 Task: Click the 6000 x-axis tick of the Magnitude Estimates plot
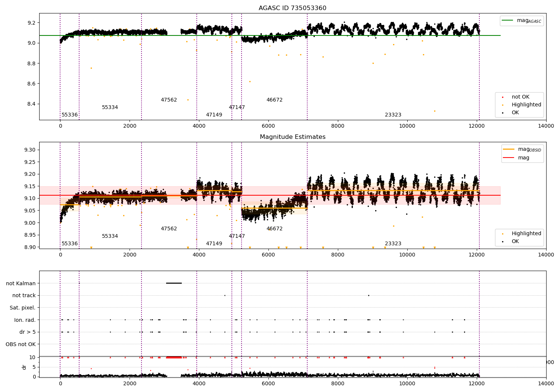[268, 255]
